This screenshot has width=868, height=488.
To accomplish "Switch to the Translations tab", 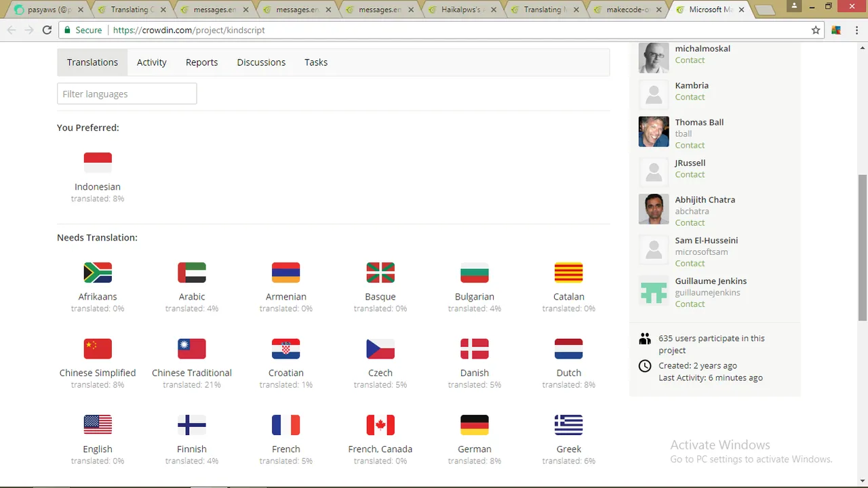I will [92, 62].
